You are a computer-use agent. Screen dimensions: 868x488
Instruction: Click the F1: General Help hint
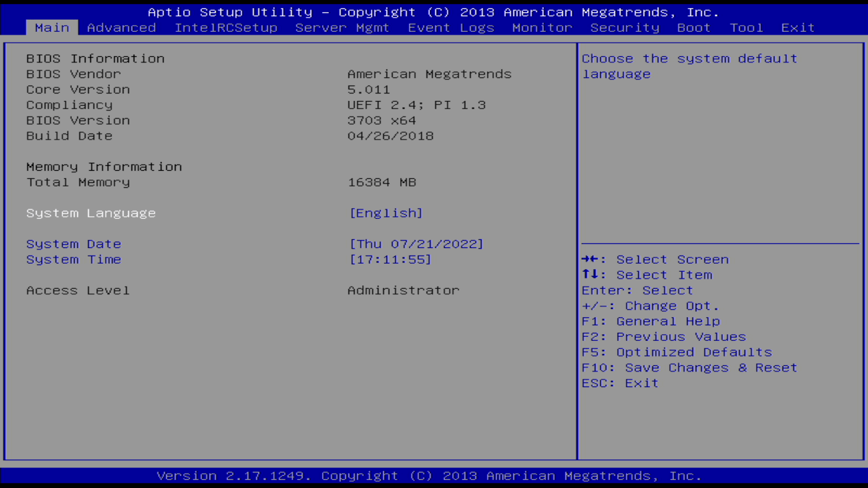pyautogui.click(x=651, y=321)
